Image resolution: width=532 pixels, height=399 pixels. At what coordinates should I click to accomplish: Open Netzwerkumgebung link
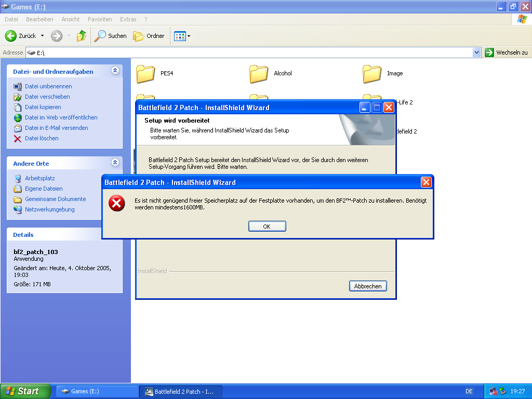tap(49, 209)
